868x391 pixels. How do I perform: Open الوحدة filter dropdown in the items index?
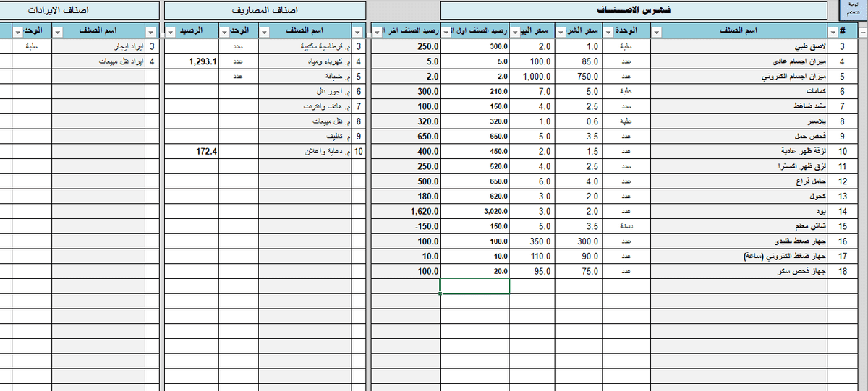pos(606,31)
